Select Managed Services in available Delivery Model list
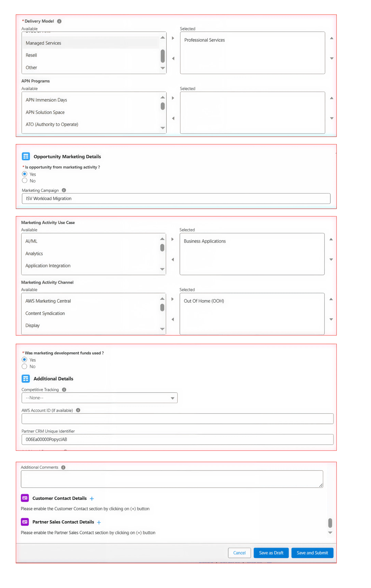This screenshot has width=371, height=588. pos(43,43)
